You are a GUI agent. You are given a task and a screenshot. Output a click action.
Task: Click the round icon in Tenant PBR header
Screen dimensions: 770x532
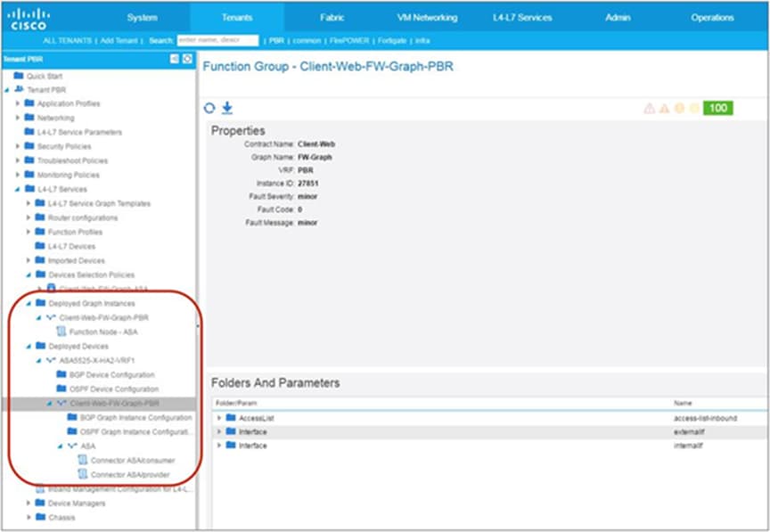coord(187,59)
